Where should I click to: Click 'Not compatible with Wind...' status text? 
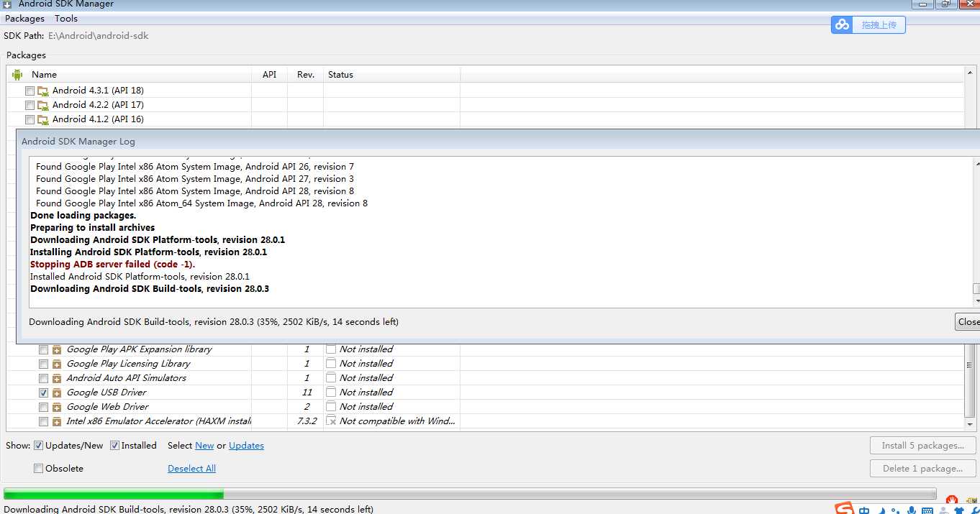[x=397, y=421]
